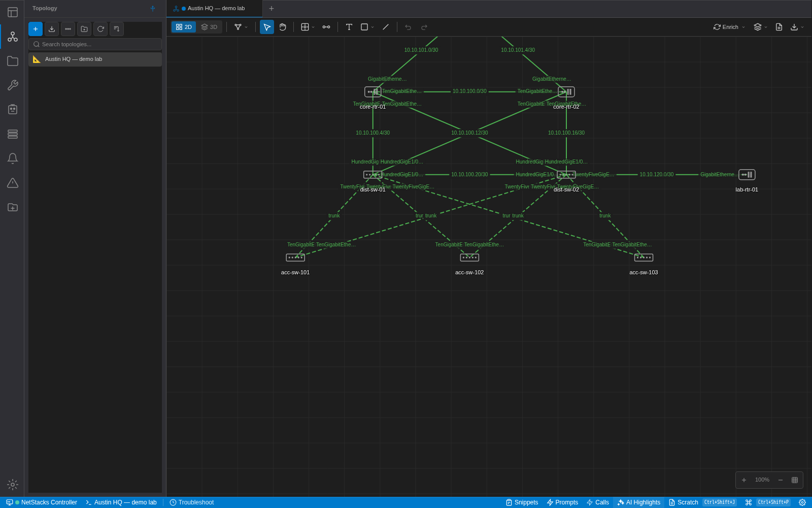Open the document notes icon in toolbar
This screenshot has width=812, height=508.
[779, 27]
